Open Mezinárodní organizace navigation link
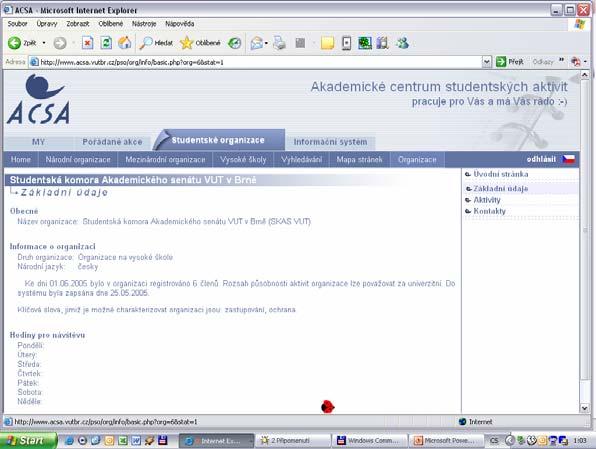This screenshot has height=449, width=596. pos(165,159)
